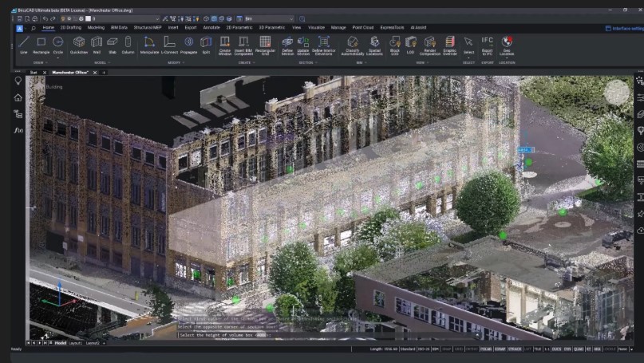Image resolution: width=644 pixels, height=363 pixels.
Task: Open the Define Section tool
Action: pos(287,43)
